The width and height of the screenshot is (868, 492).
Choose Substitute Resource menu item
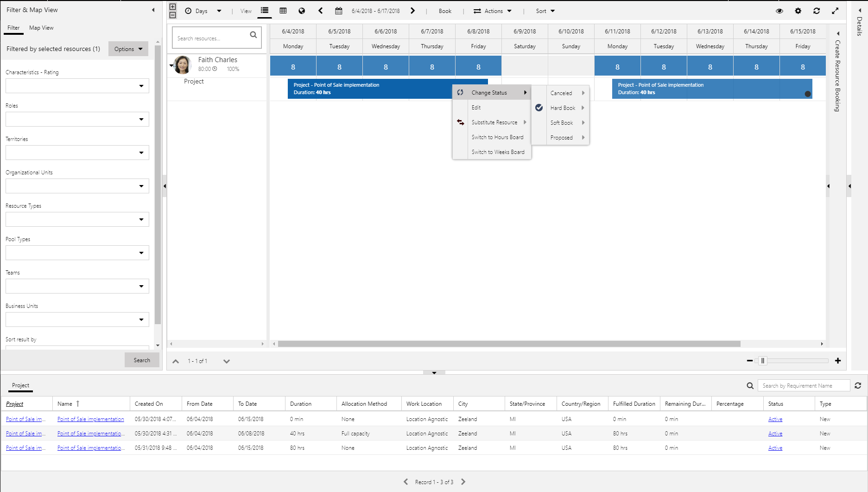click(492, 122)
